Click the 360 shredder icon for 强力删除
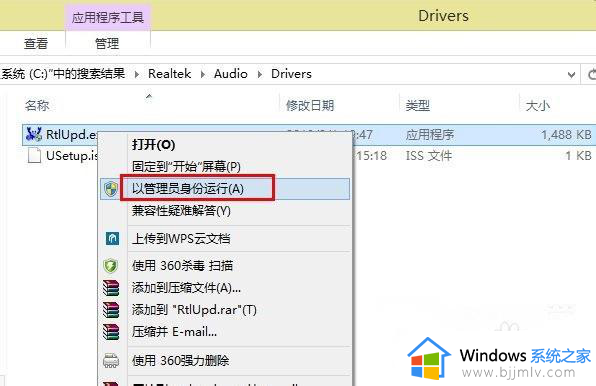596x386 pixels. 111,360
